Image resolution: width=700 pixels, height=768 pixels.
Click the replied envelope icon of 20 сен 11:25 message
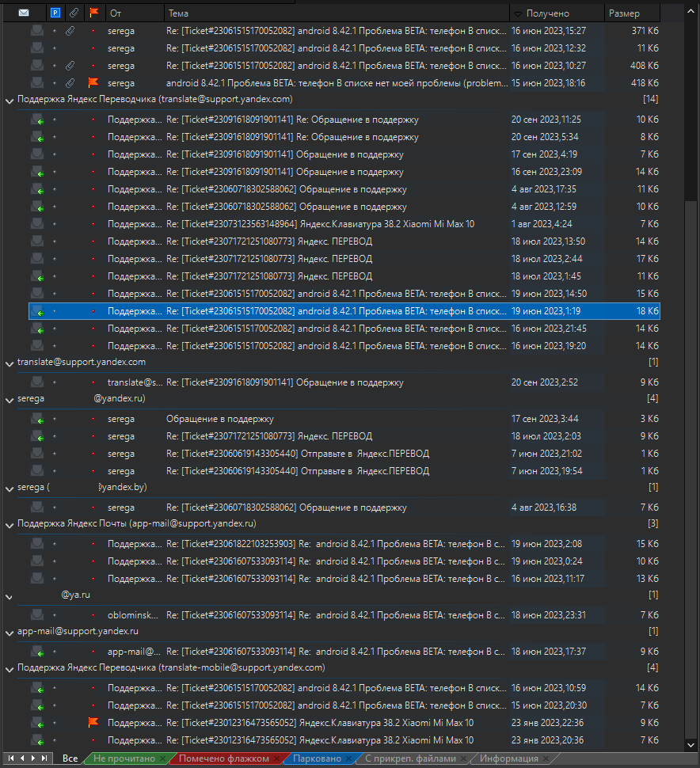pyautogui.click(x=37, y=120)
